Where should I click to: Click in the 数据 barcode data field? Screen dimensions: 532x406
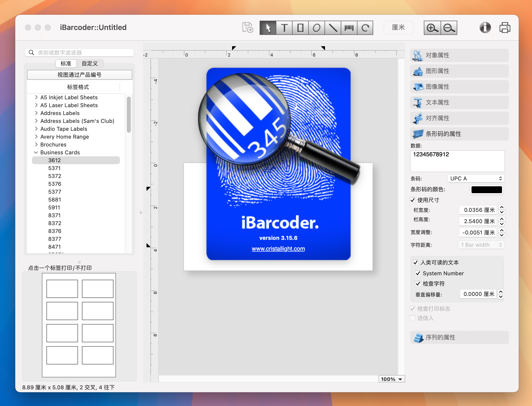click(x=457, y=161)
